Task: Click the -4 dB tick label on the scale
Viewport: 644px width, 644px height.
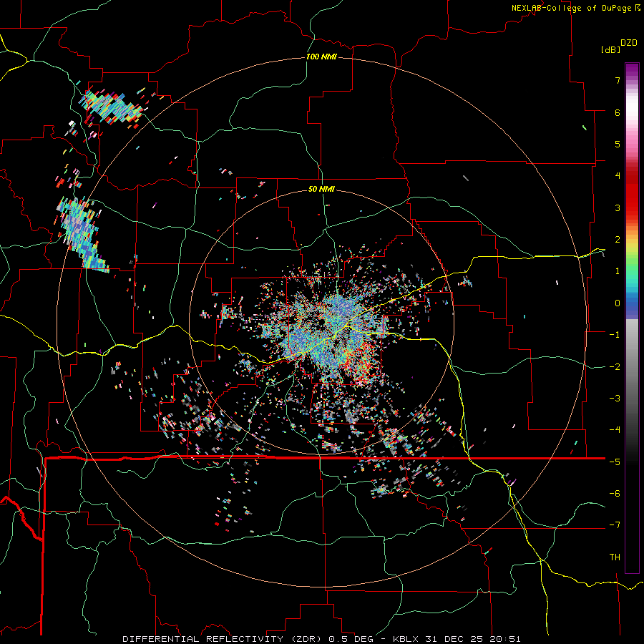Action: [615, 430]
